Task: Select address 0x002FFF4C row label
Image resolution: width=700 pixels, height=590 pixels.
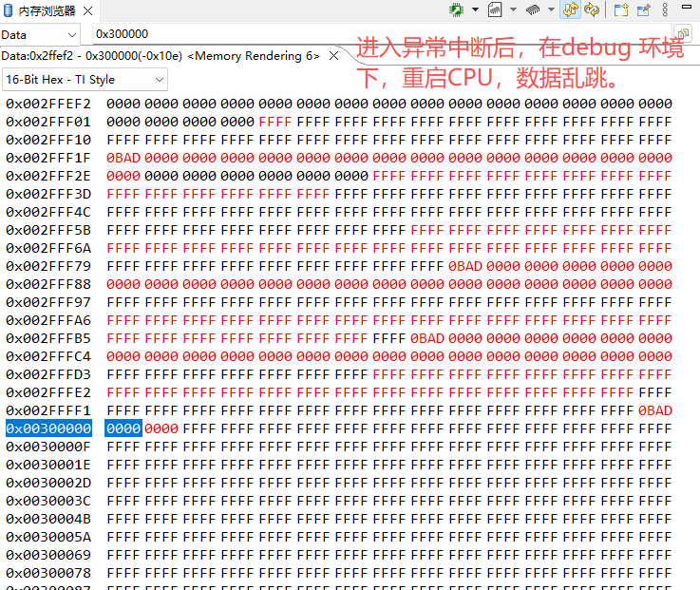Action: [x=48, y=212]
